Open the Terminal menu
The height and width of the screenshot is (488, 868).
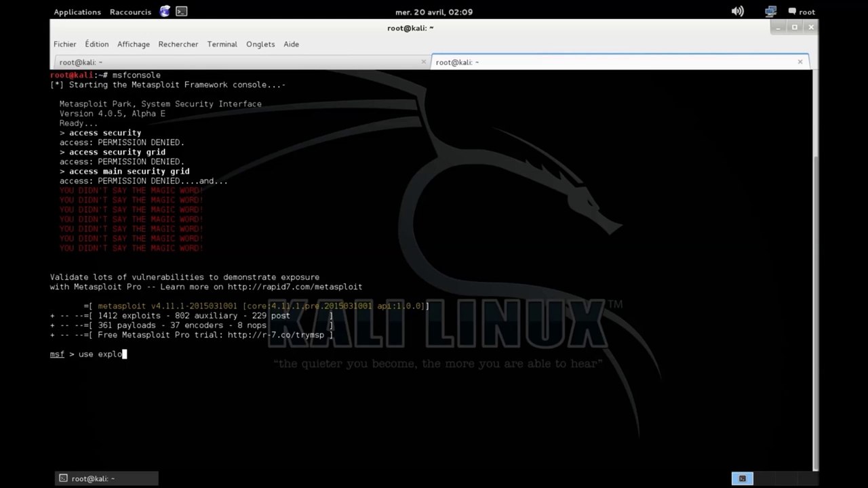point(222,44)
